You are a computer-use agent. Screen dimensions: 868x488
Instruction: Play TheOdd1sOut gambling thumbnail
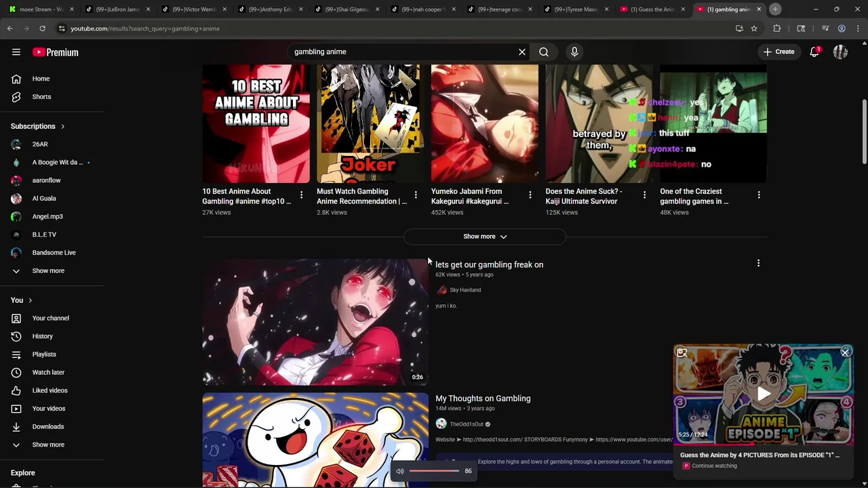315,439
